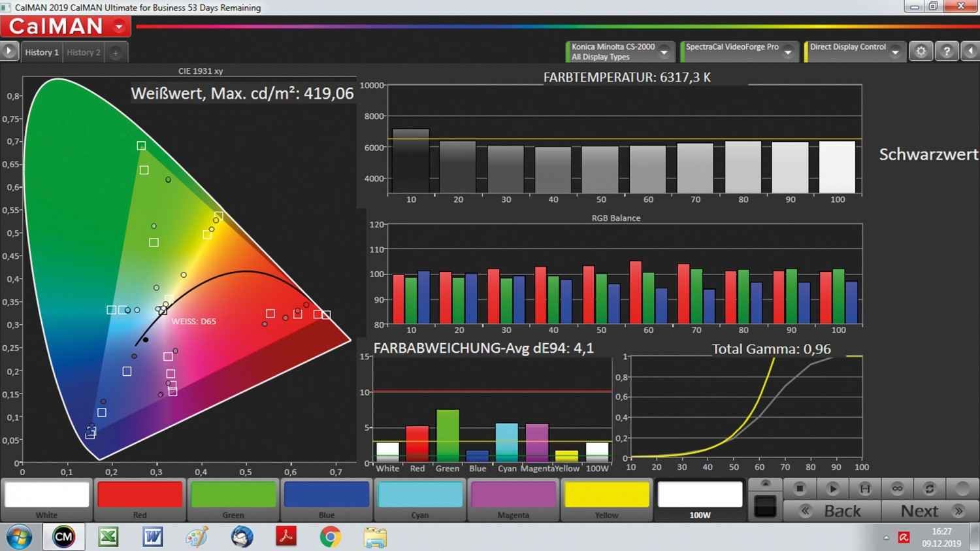This screenshot has height=551, width=980.
Task: Click the RGB Balance chart title
Action: coord(616,218)
